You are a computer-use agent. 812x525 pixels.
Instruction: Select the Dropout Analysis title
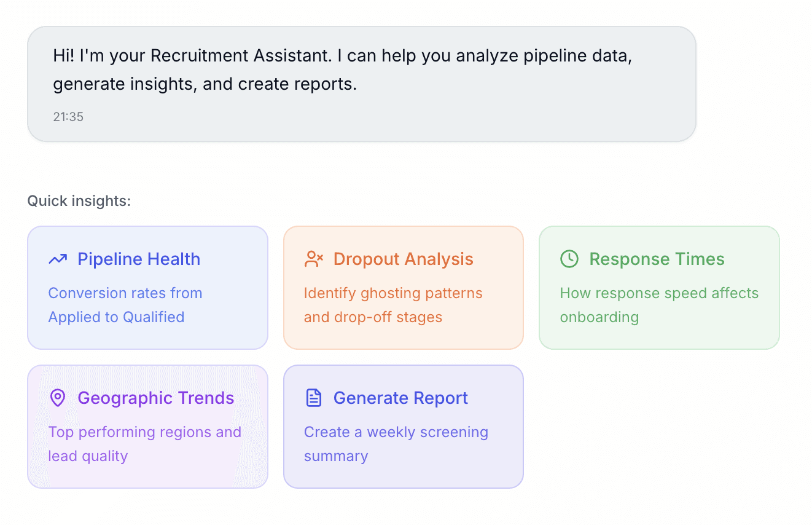(403, 259)
